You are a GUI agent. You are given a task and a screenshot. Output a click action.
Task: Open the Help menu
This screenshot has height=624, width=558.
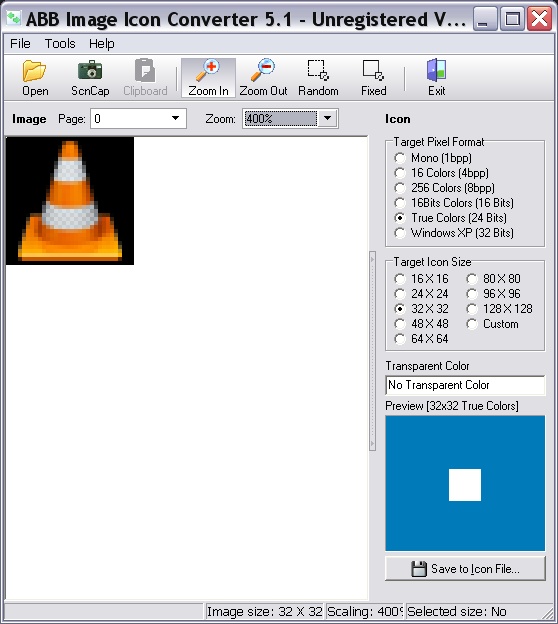pos(101,43)
